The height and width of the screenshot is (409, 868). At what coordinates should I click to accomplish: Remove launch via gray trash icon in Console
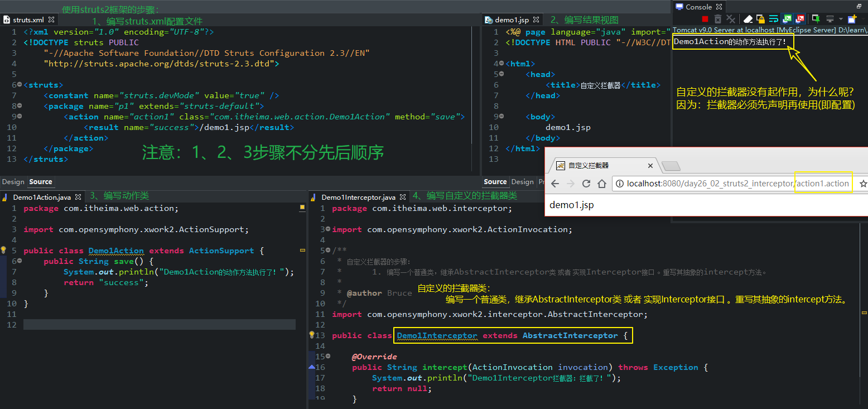click(x=718, y=19)
